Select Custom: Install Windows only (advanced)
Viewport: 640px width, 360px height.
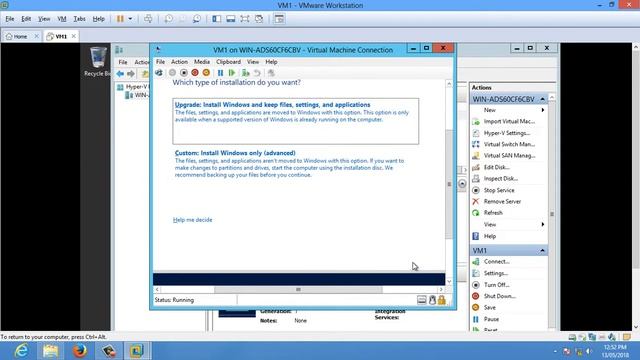tap(290, 164)
